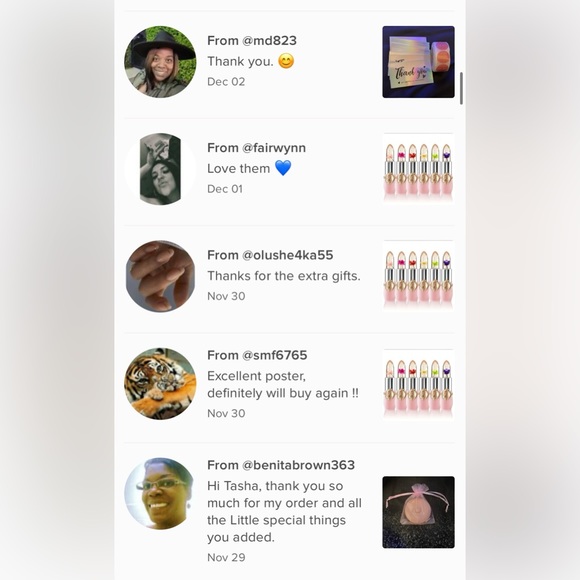Open the @benitabrown363 profile picture
580x580 pixels.
coord(160,493)
